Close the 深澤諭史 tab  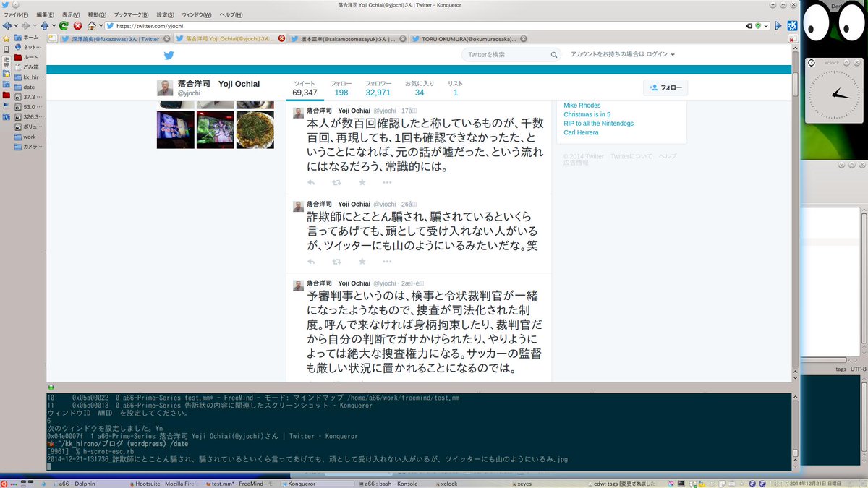tap(167, 39)
